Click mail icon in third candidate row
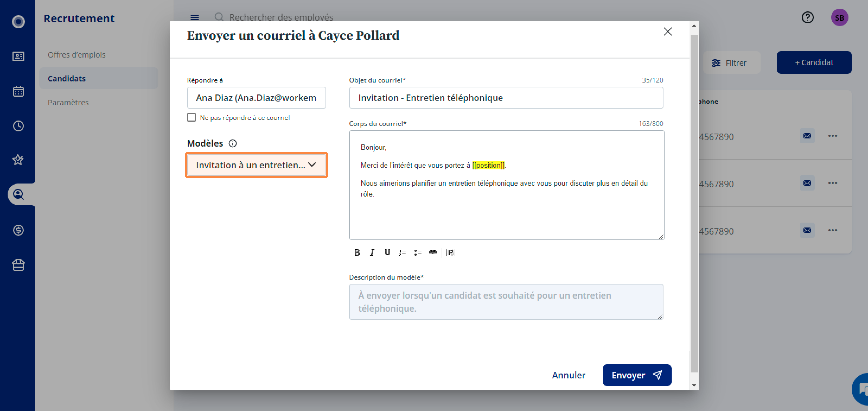Viewport: 868px width, 411px height. tap(807, 230)
